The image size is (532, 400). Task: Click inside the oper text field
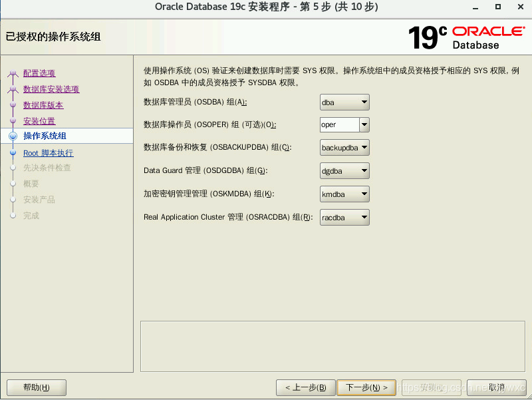pos(340,124)
